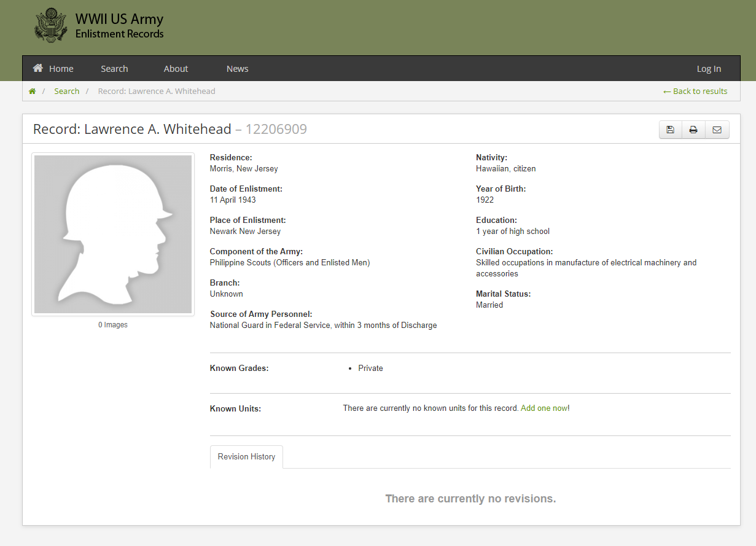Follow the Search breadcrumb link
Viewport: 756px width, 546px height.
point(66,92)
